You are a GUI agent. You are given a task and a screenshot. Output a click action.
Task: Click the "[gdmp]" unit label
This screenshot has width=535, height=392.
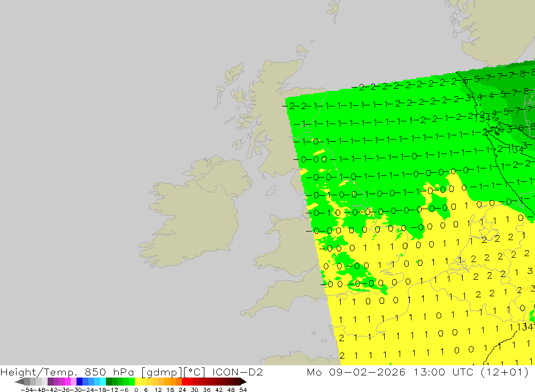point(161,372)
